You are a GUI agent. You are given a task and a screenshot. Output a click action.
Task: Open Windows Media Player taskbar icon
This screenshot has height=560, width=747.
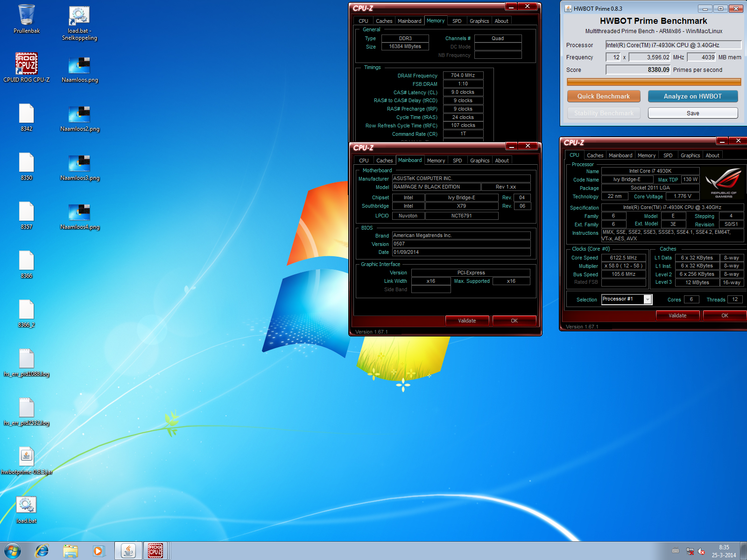[x=99, y=551]
